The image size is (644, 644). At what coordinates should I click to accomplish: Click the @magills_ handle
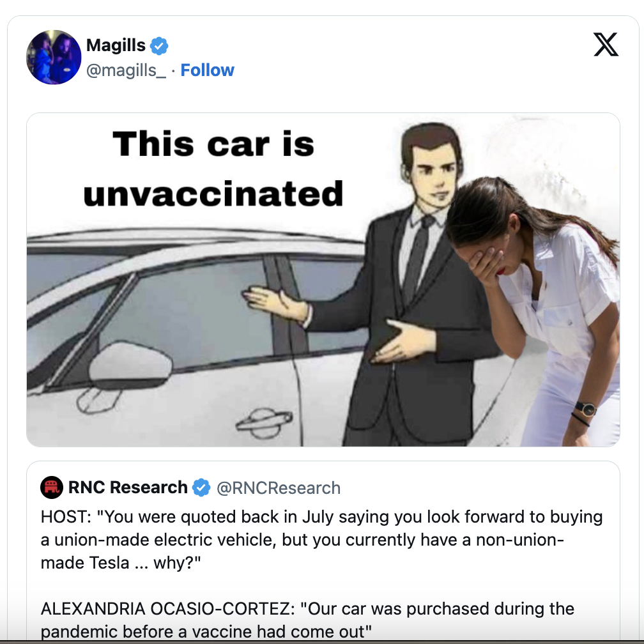pyautogui.click(x=126, y=70)
